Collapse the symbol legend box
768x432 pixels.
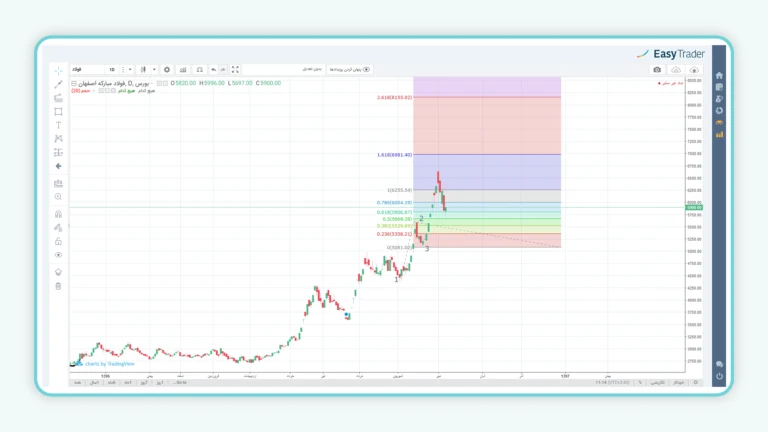pos(74,83)
